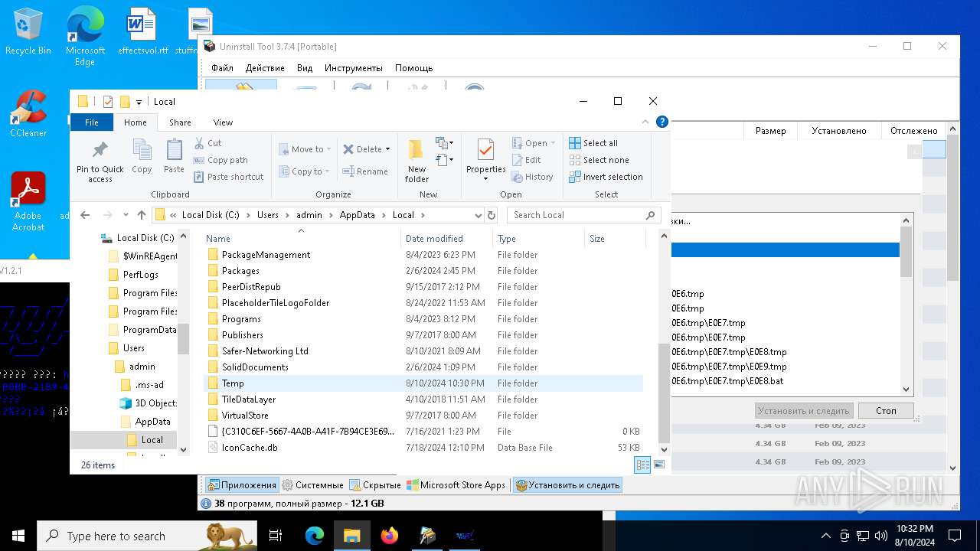Open Copy to dropdown
Image resolution: width=980 pixels, height=551 pixels.
tap(305, 171)
